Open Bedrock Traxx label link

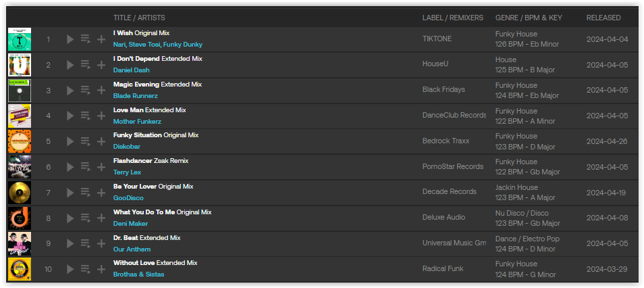446,141
